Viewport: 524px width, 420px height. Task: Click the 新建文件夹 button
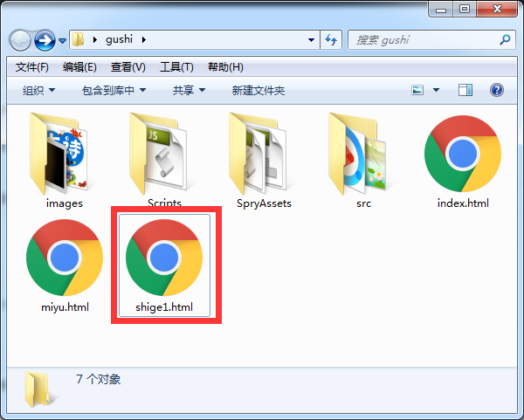pos(259,90)
